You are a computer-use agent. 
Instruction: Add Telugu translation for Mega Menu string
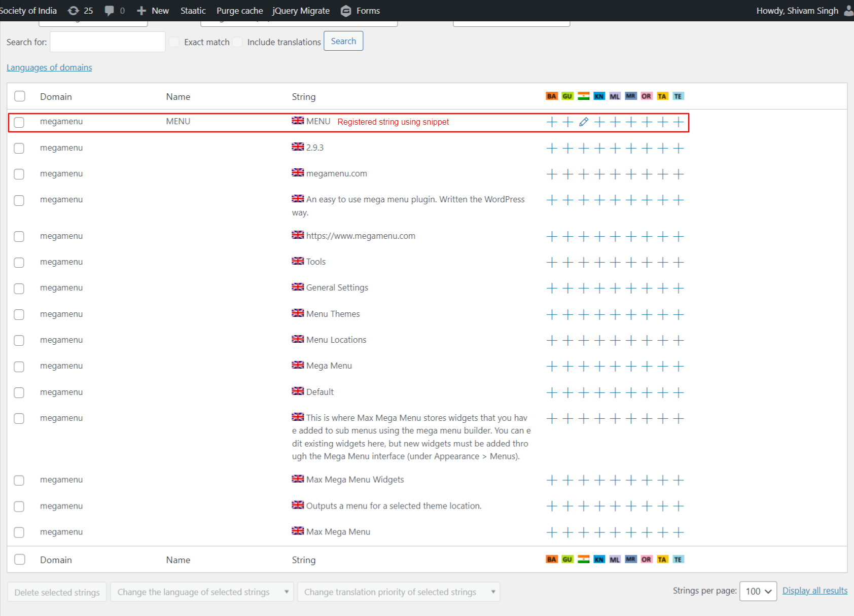(679, 366)
